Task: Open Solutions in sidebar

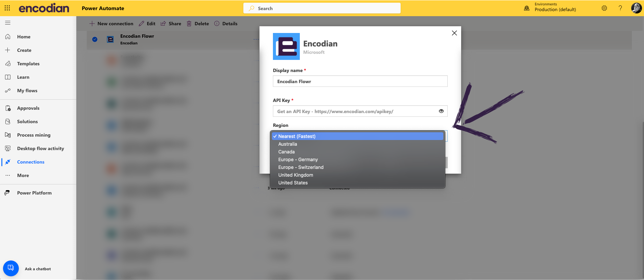Action: click(x=27, y=121)
